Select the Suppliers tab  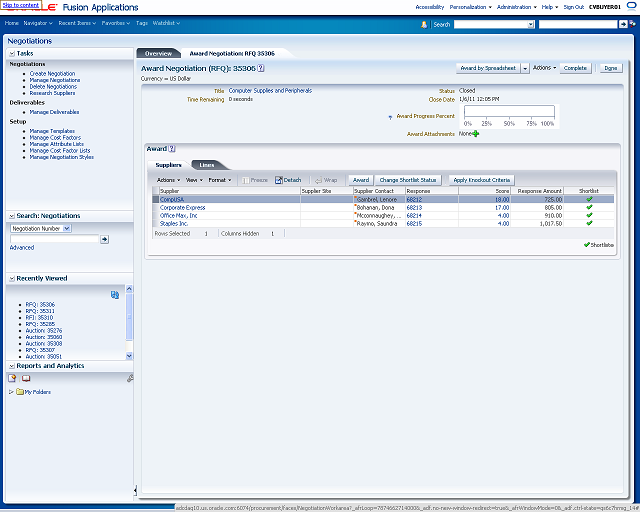pos(168,165)
